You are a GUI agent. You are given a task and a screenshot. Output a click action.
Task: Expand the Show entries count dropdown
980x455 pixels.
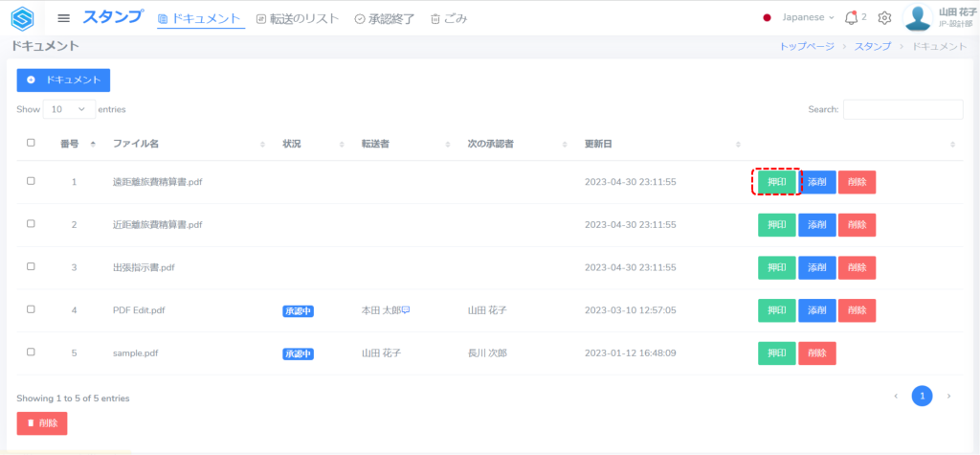tap(69, 109)
